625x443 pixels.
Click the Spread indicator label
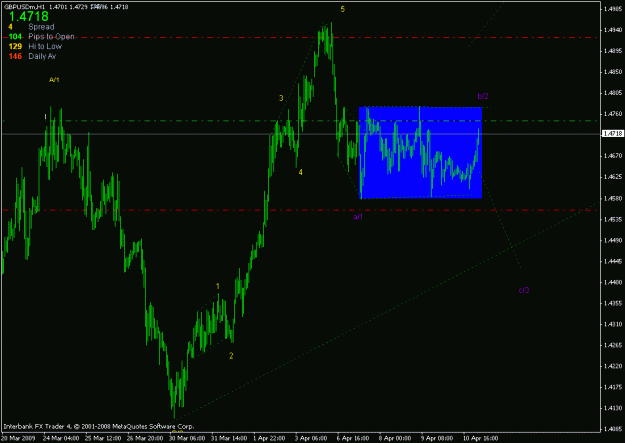tap(41, 27)
